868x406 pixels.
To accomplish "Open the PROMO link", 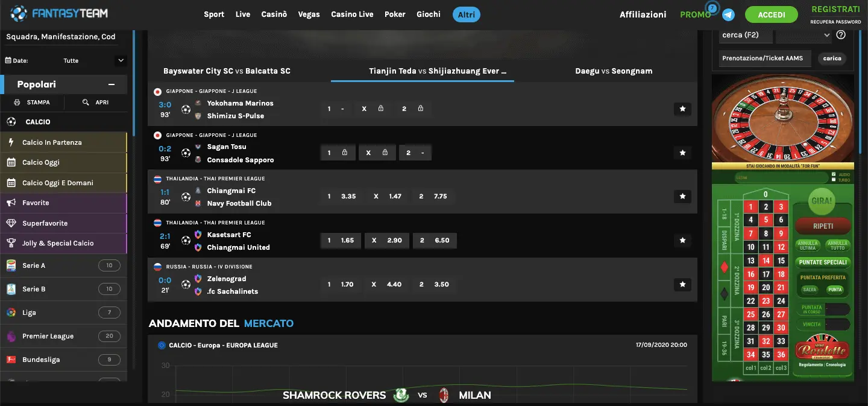I will [695, 14].
